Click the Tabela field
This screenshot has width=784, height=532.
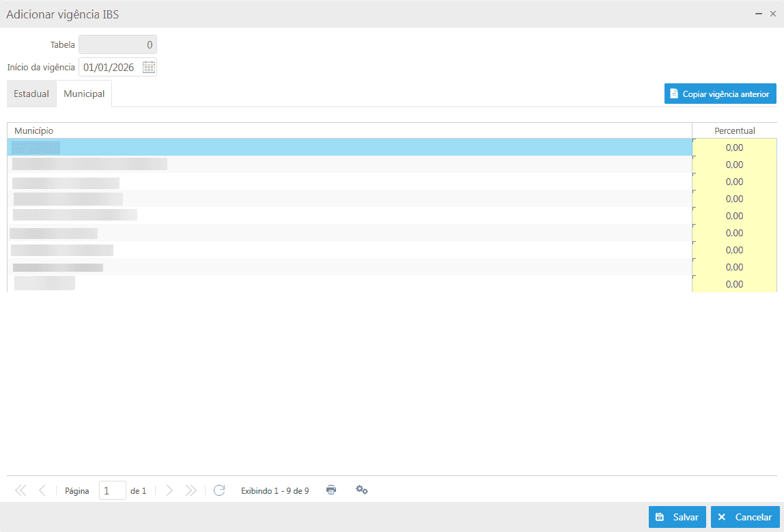(x=117, y=45)
